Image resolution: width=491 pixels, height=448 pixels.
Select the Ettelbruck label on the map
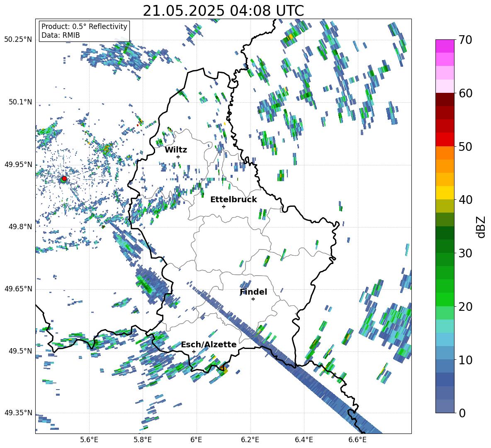coord(233,200)
